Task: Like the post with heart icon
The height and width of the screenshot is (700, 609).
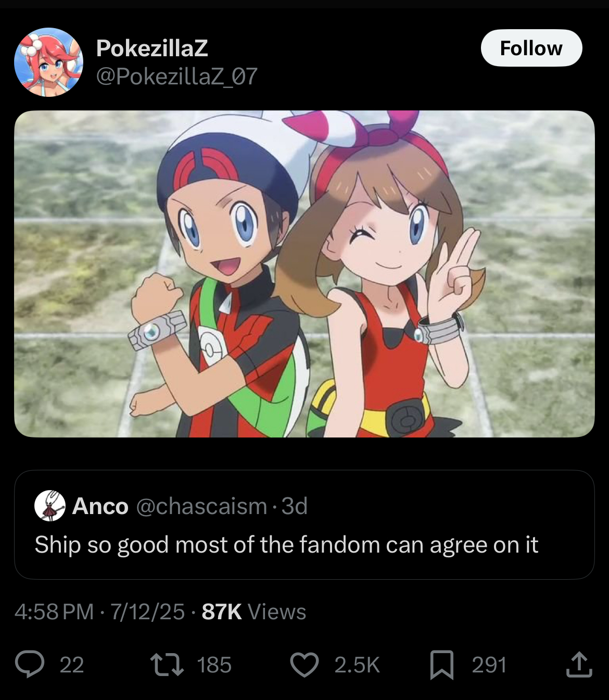Action: point(304,665)
